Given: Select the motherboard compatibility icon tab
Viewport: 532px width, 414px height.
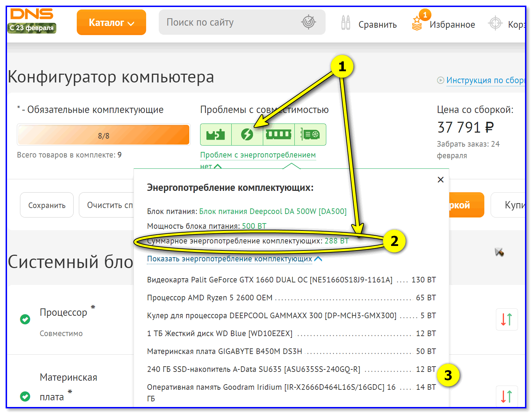Looking at the screenshot, I should click(x=216, y=135).
